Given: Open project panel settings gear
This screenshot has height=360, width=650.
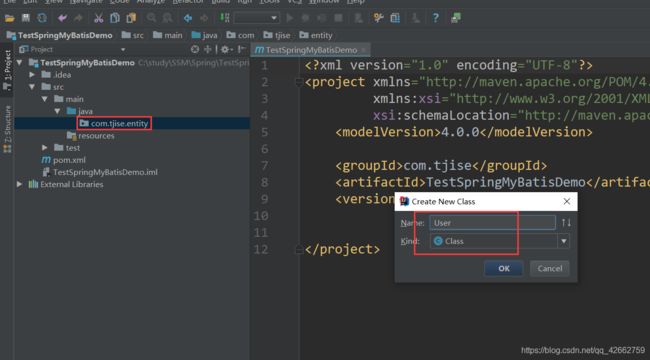Looking at the screenshot, I should pos(225,49).
